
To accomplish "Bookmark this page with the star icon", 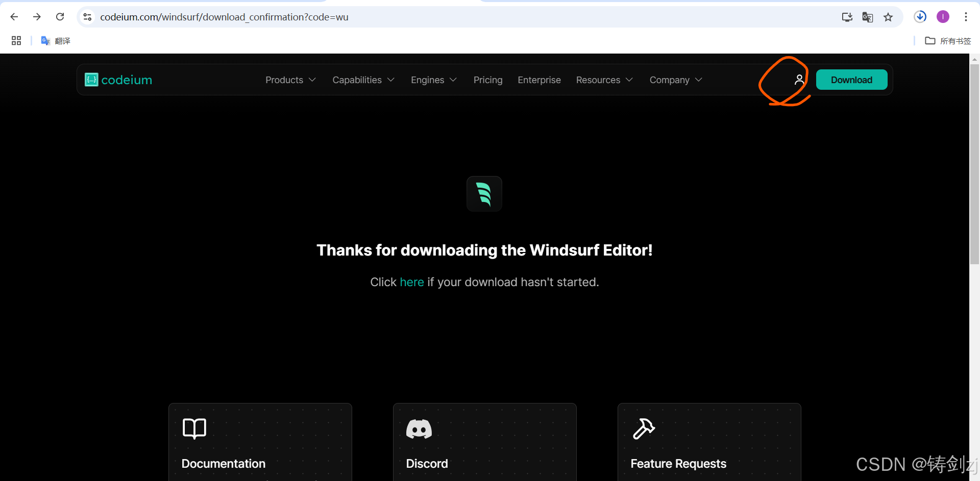I will (888, 17).
